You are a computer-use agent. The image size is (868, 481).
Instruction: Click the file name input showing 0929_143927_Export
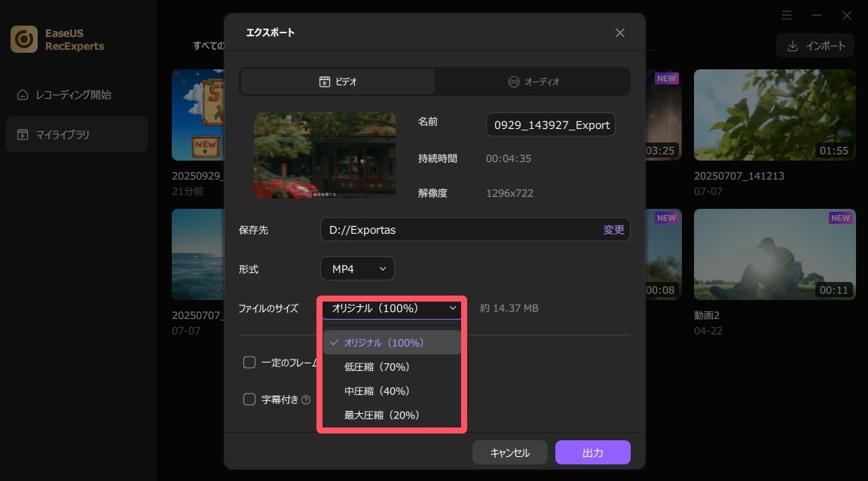pyautogui.click(x=550, y=124)
